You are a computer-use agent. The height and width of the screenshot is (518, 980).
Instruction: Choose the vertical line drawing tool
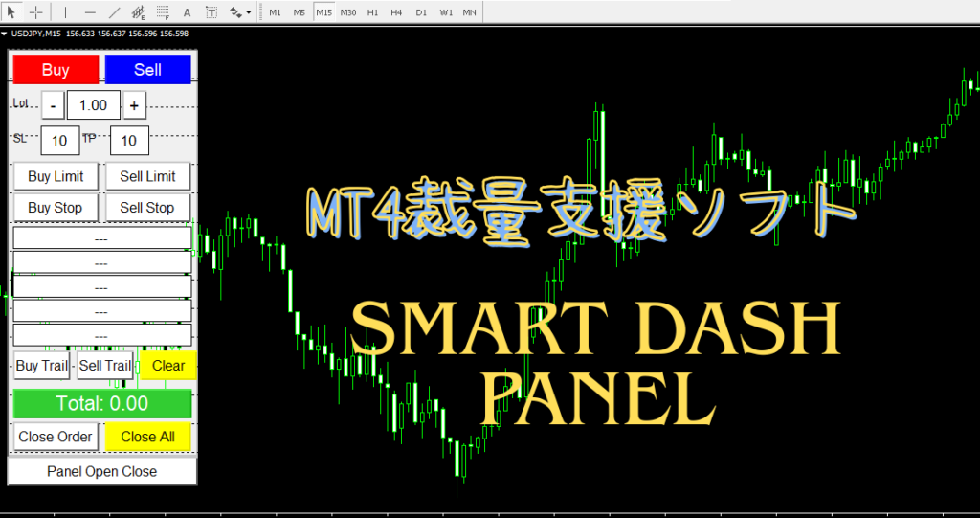[x=65, y=12]
